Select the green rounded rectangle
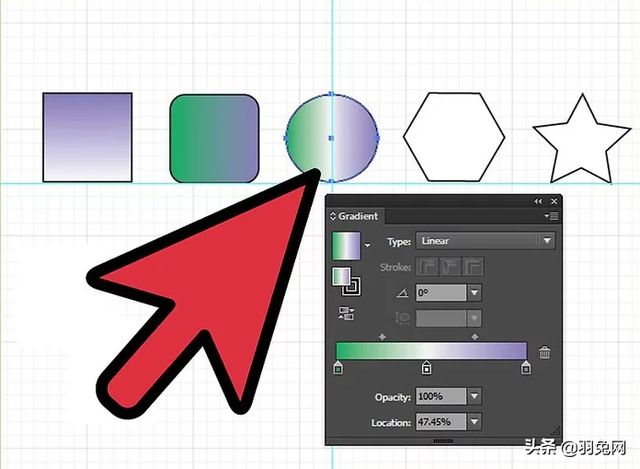Image resolution: width=640 pixels, height=469 pixels. coord(214,138)
